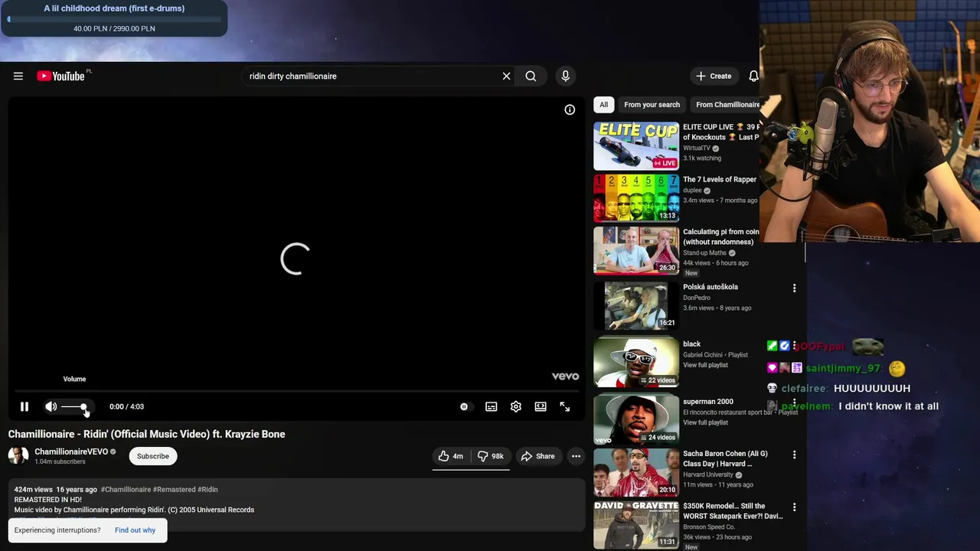Open options menu for Sacha Baron Cohen video

click(794, 455)
